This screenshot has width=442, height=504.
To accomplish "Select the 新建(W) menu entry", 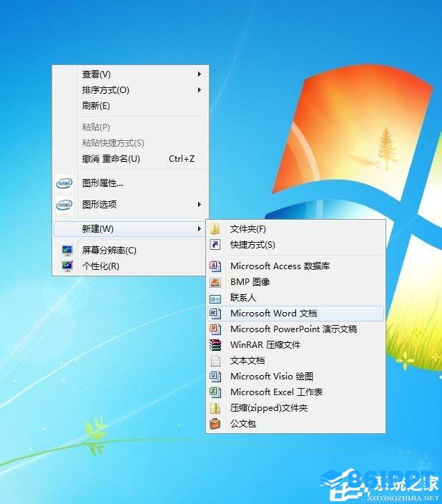I will (x=130, y=229).
